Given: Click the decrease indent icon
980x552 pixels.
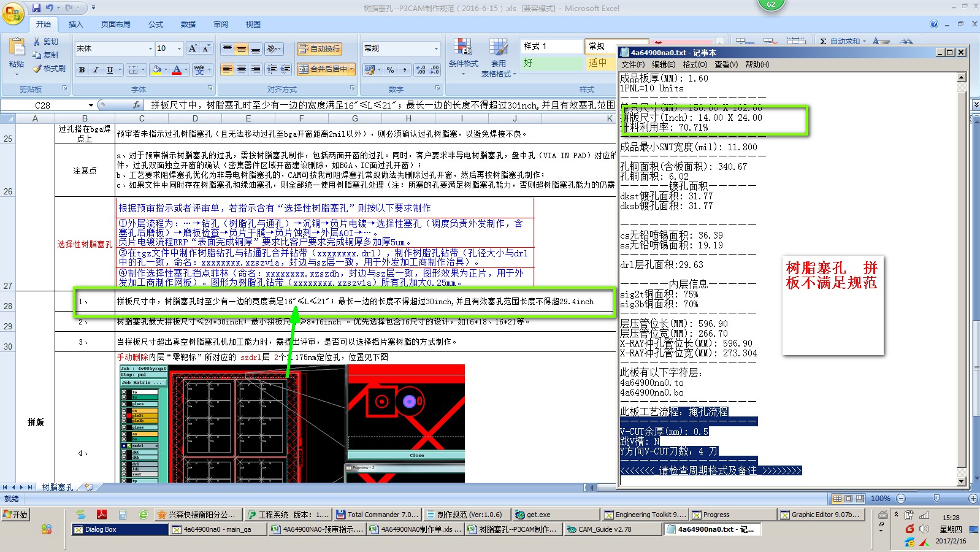Looking at the screenshot, I should (x=272, y=69).
